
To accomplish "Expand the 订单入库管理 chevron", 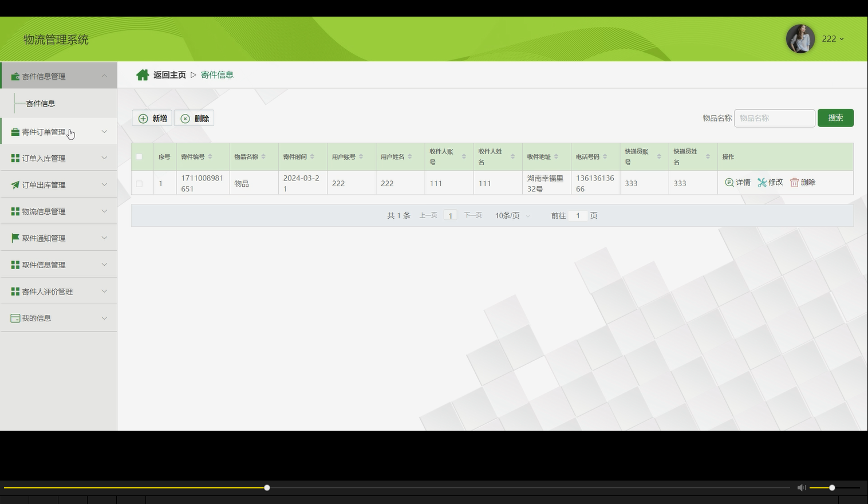I will pyautogui.click(x=104, y=158).
